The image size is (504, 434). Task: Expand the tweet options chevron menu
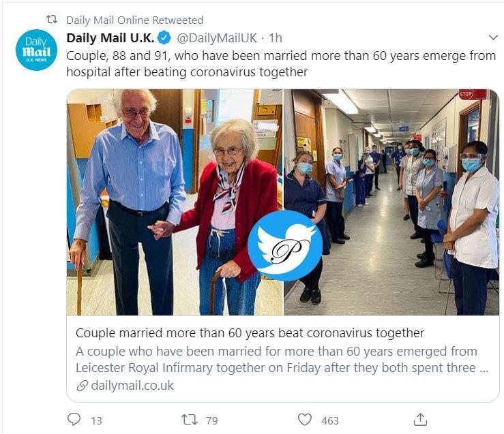[494, 37]
